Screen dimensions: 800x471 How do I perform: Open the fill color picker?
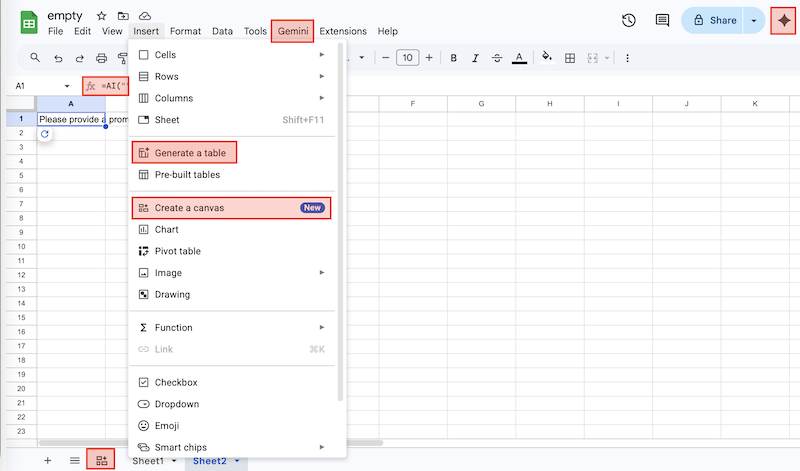pos(546,57)
